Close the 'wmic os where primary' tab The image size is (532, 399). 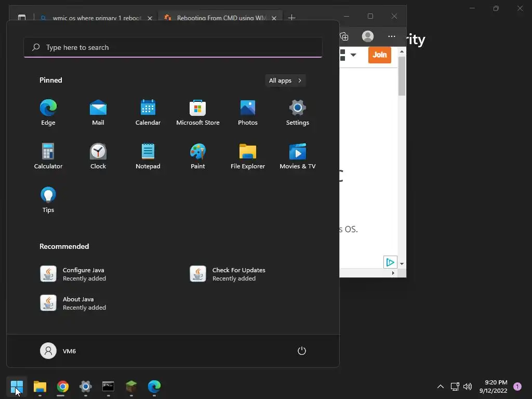[x=150, y=18]
